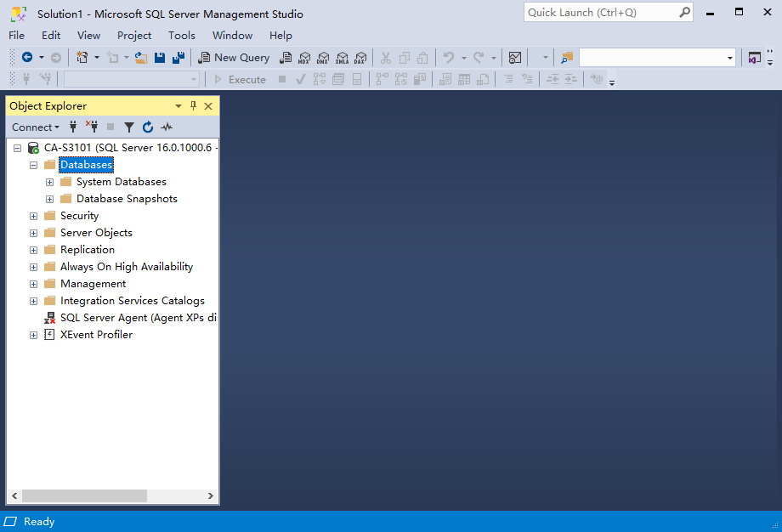Click the navigate backward arrow icon
The width and height of the screenshot is (782, 532).
(27, 58)
